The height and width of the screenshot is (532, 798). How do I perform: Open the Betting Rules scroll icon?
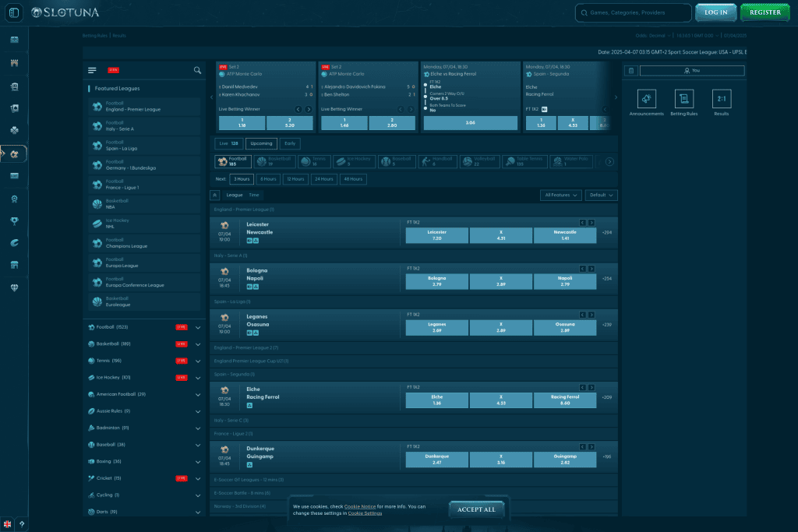[684, 99]
